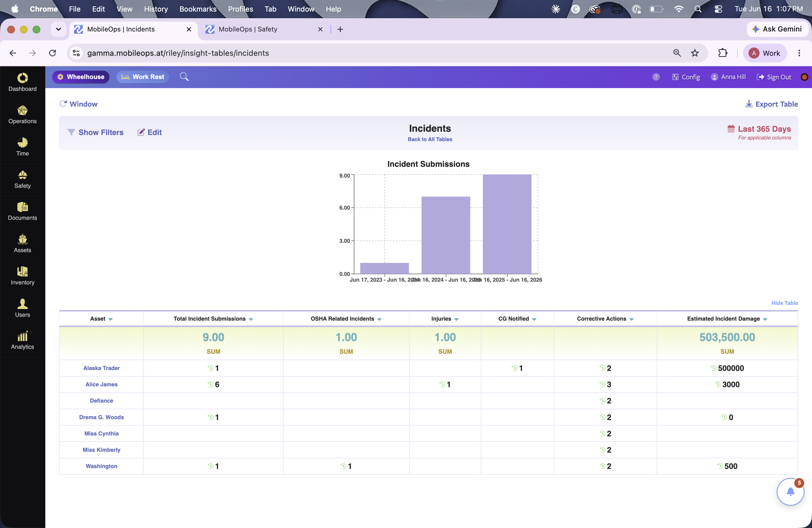Viewport: 812px width, 528px height.
Task: Open the Safety section in sidebar
Action: tap(23, 179)
